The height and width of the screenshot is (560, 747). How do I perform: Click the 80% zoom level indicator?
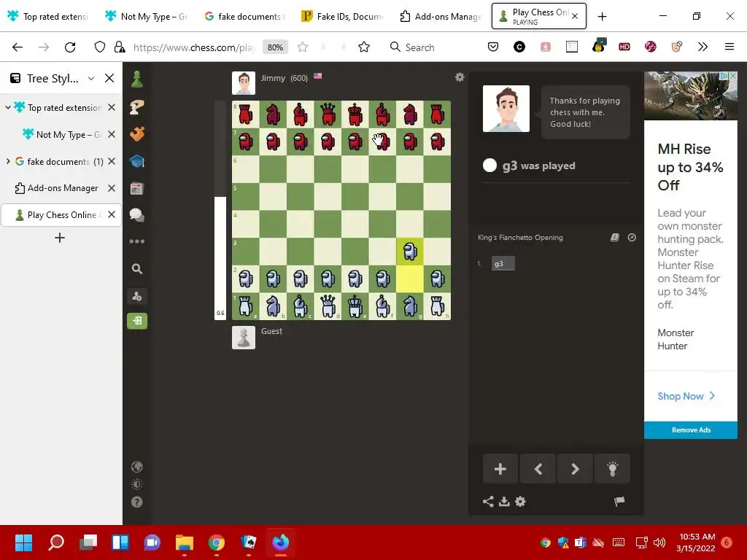[x=275, y=47]
